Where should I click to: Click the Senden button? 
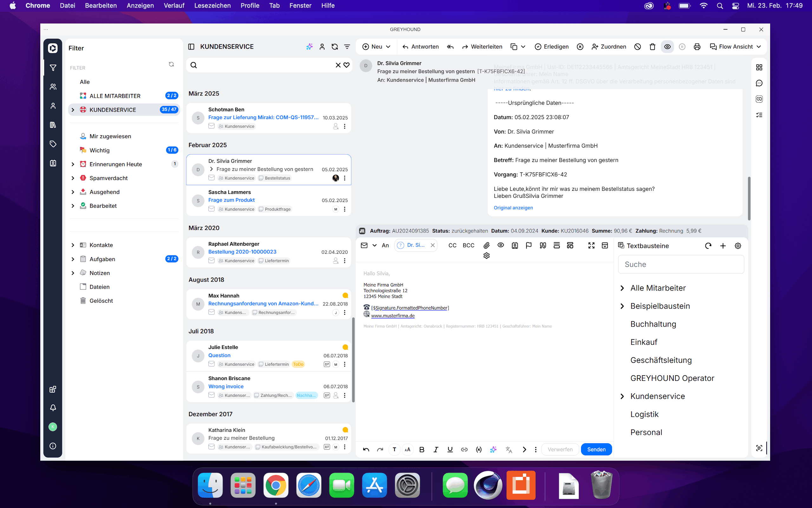click(596, 450)
